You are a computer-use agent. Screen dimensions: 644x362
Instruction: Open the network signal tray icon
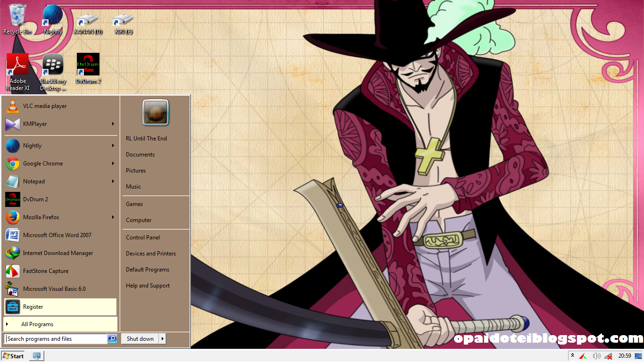point(608,356)
